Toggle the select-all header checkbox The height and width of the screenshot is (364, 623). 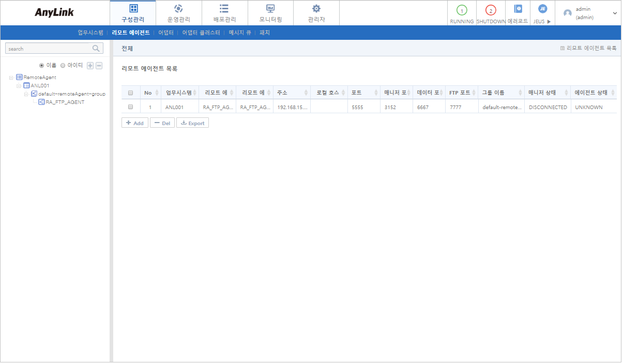pos(131,93)
